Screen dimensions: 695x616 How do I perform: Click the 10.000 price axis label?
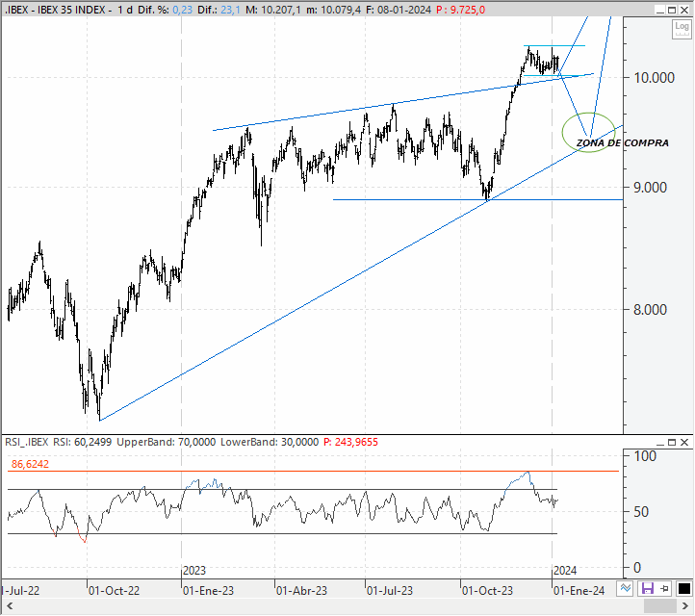click(x=655, y=78)
